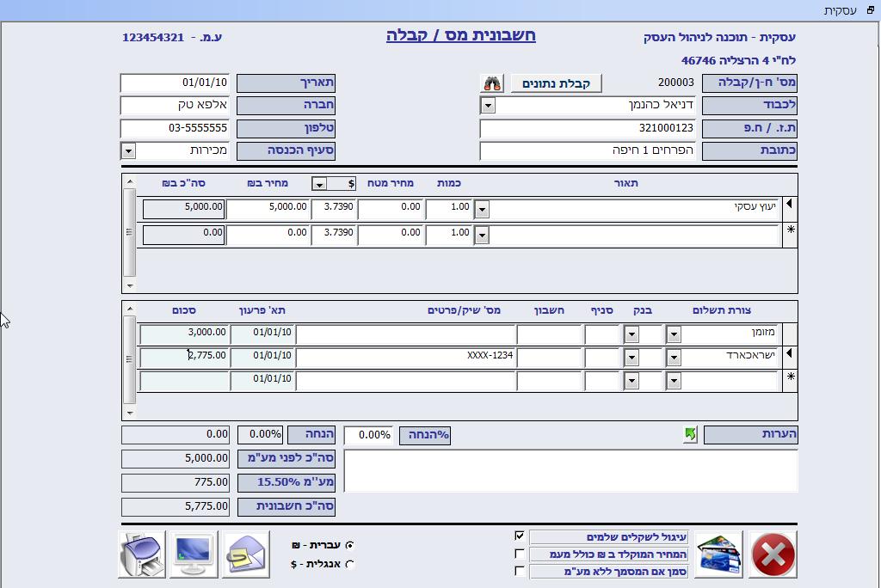The width and height of the screenshot is (881, 588).
Task: Open description dropdown on יעוץ עסקי row
Action: coord(482,210)
